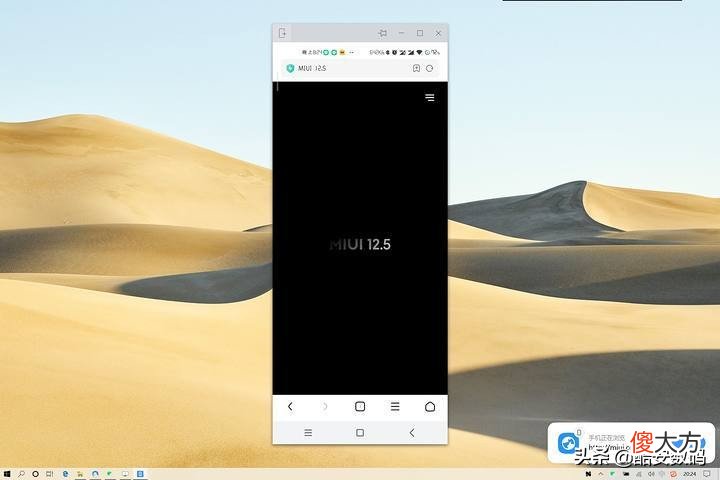Viewport: 720px width, 480px height.
Task: Click the 20:24 taskbar clock
Action: (x=689, y=474)
